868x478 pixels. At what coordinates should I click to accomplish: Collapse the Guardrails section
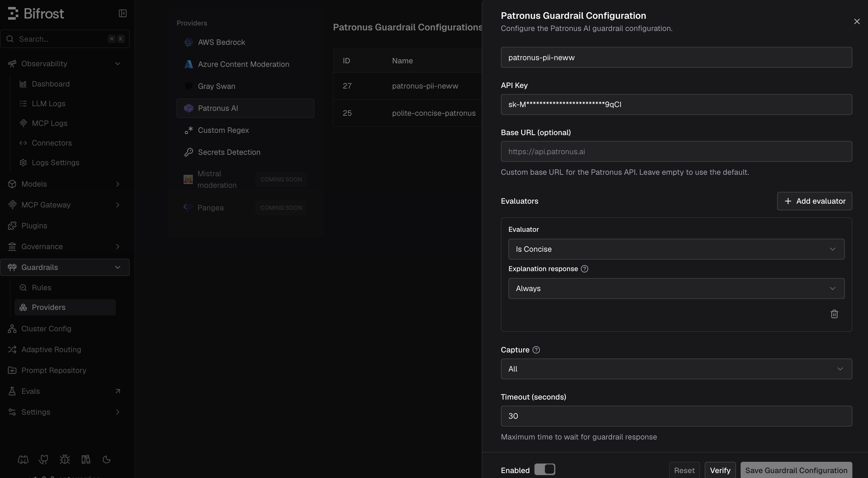118,267
